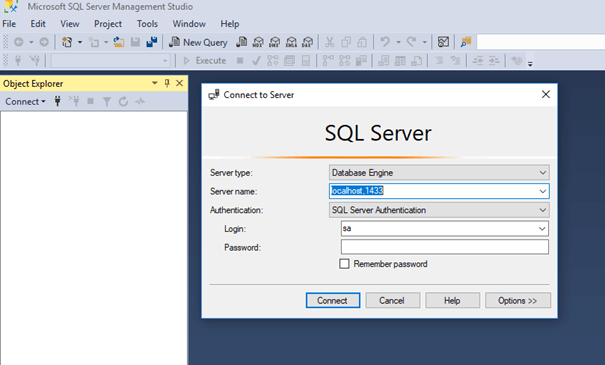Click the Analysis Services XMLA Query icon
The image size is (605, 365).
291,42
